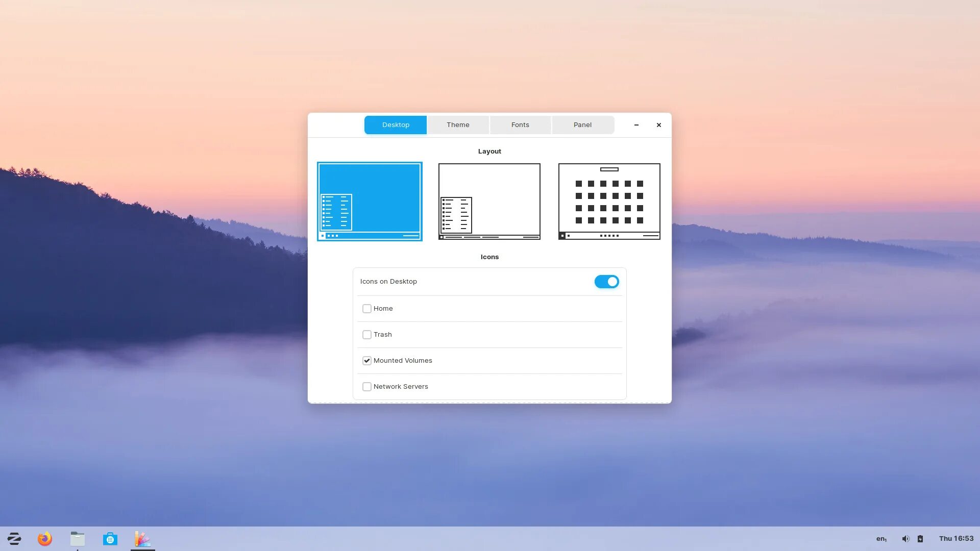Open the Zorin start menu
The image size is (980, 551).
click(14, 539)
